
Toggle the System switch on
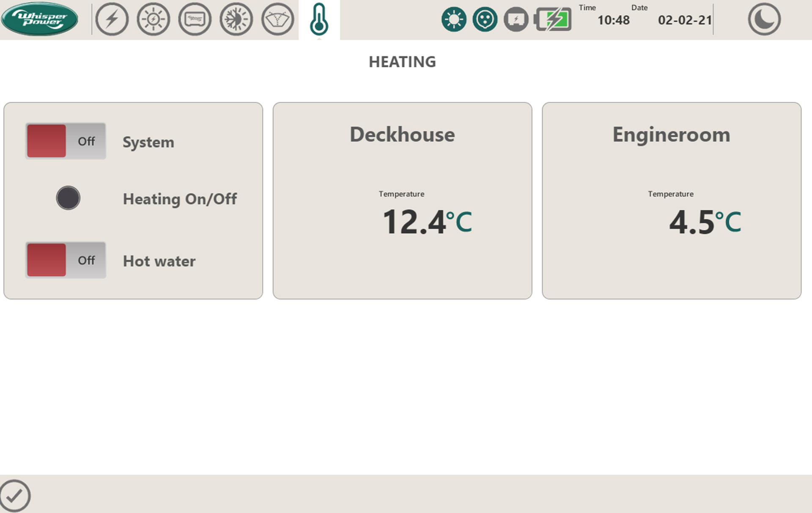66,141
